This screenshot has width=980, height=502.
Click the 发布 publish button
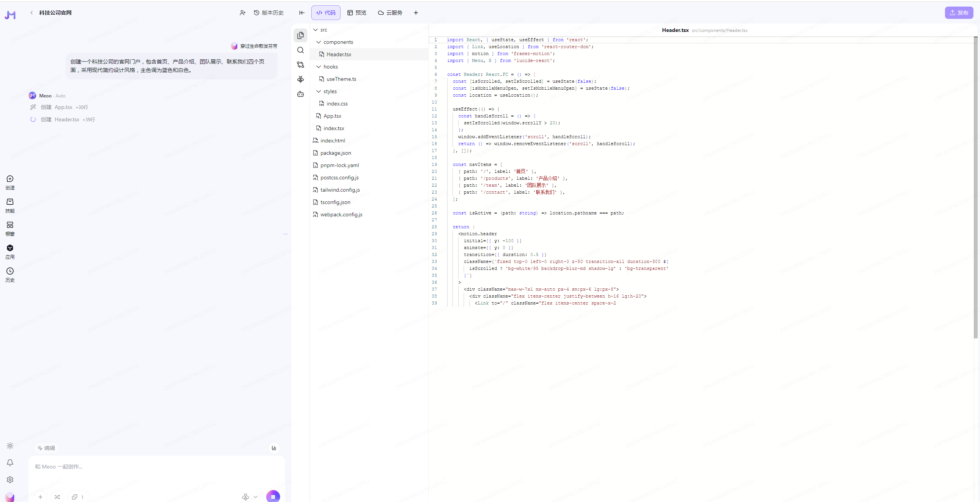tap(958, 13)
